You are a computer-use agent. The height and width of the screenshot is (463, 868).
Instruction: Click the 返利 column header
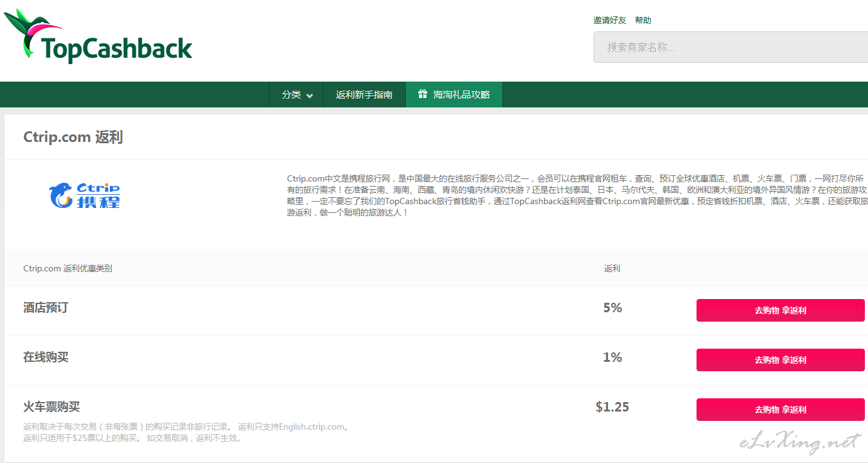pyautogui.click(x=612, y=268)
